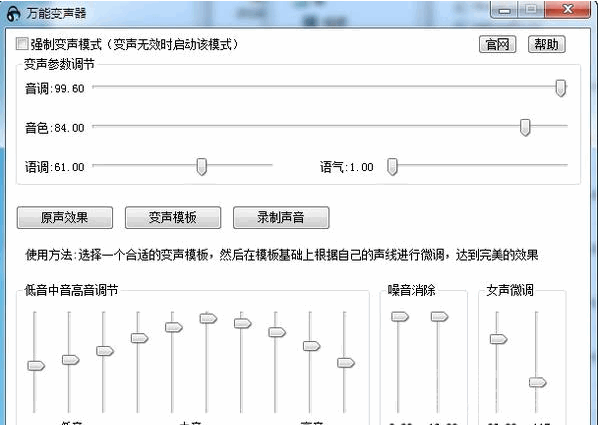Enable the 强制变声模式 checkbox
Image resolution: width=598 pixels, height=425 pixels.
[22, 43]
